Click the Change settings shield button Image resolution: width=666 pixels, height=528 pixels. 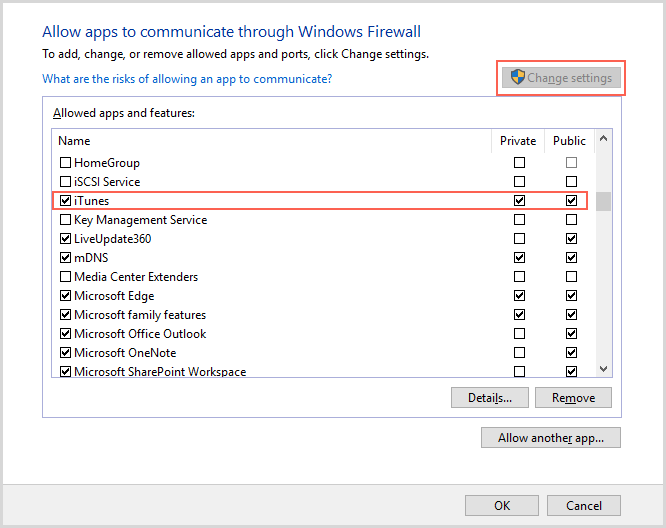561,78
